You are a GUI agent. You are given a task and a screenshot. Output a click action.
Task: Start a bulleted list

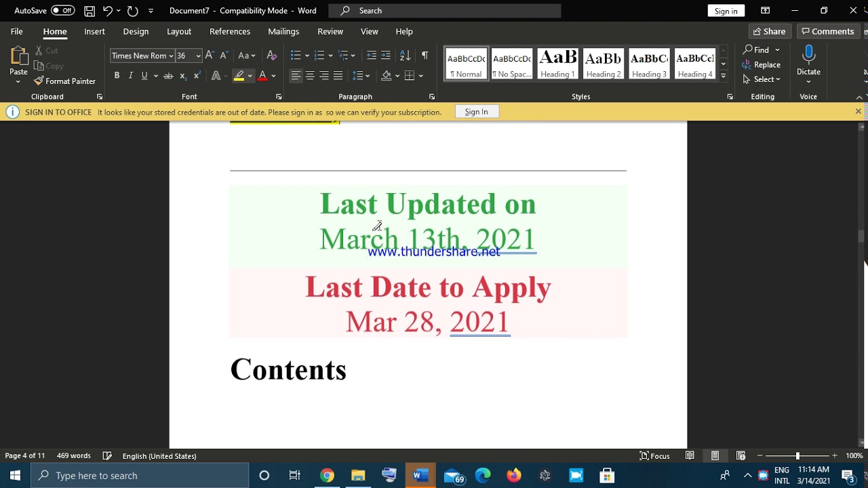(x=296, y=56)
